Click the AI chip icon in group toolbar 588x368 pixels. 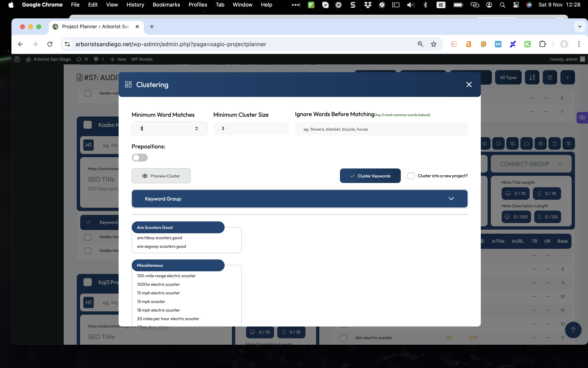point(540,144)
